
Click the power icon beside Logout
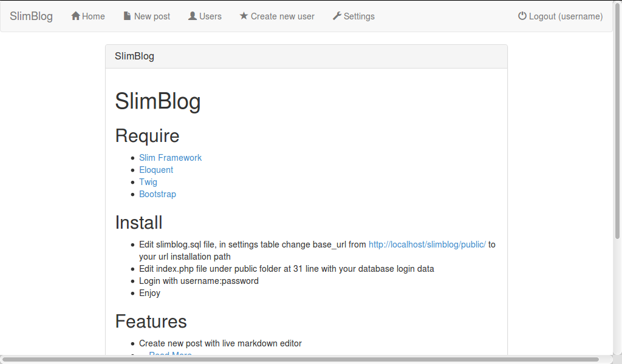(x=522, y=16)
